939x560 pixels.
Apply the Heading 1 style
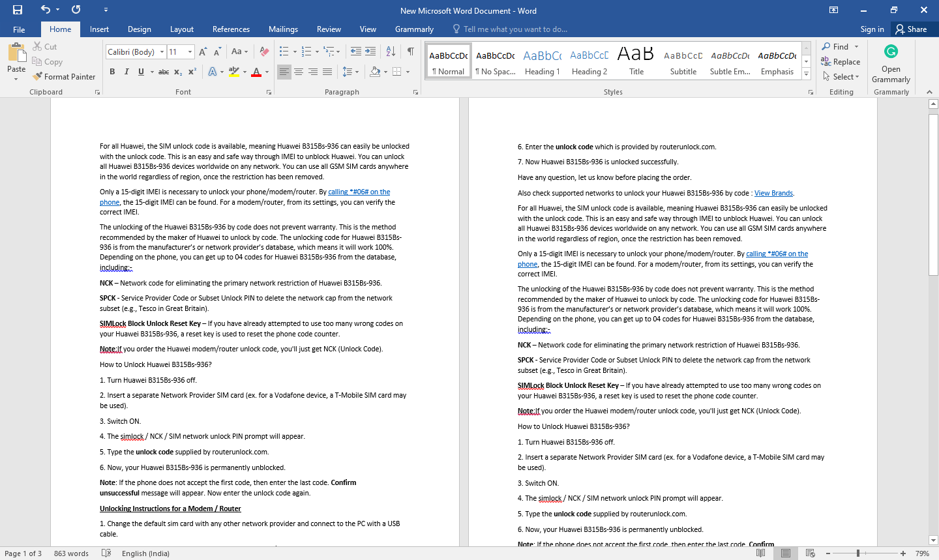(x=543, y=61)
